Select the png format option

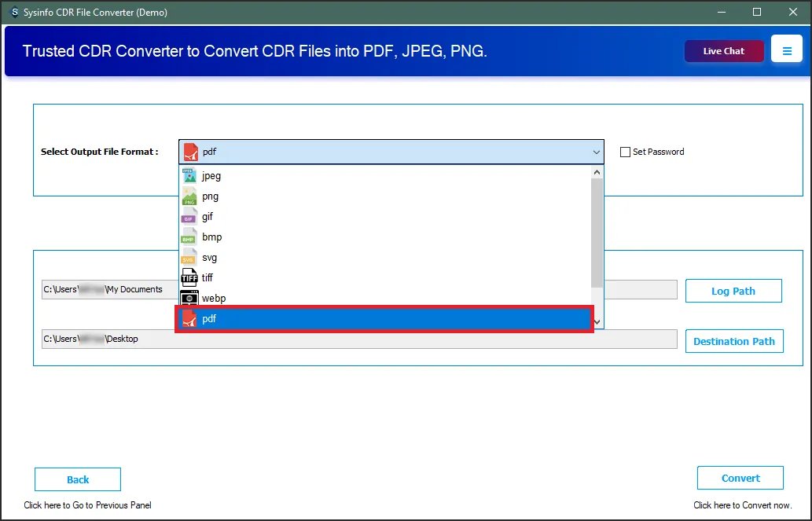point(385,196)
